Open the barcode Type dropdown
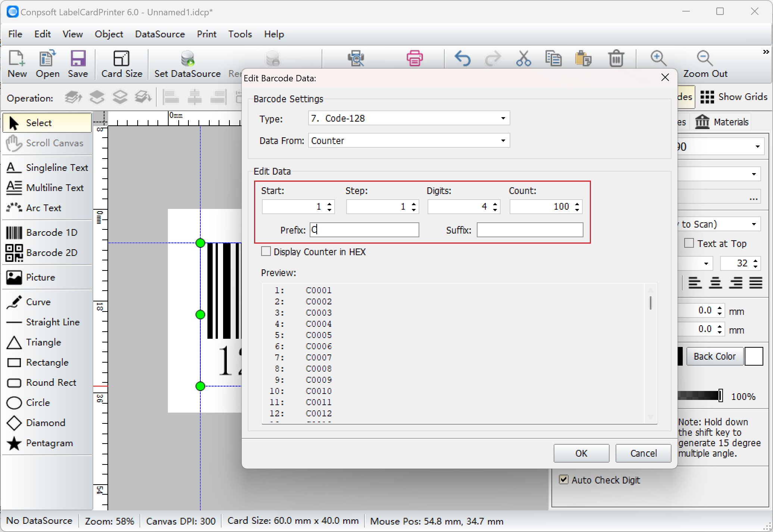This screenshot has height=532, width=773. coord(409,118)
